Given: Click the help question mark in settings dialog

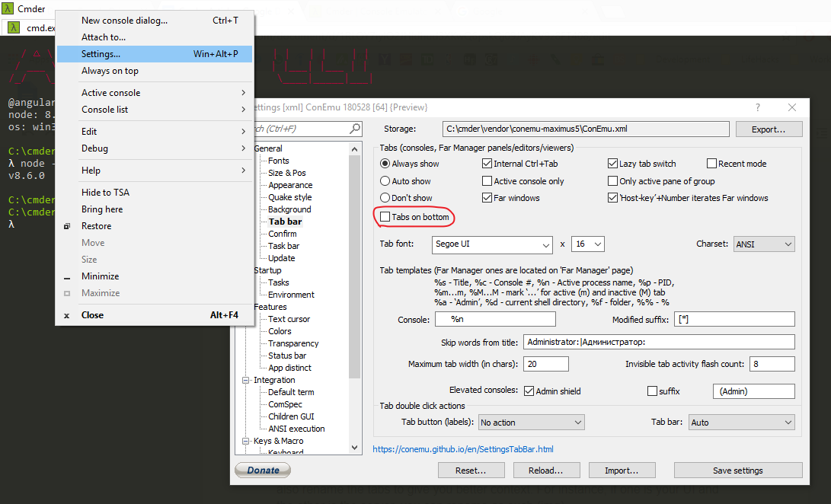Looking at the screenshot, I should 757,107.
